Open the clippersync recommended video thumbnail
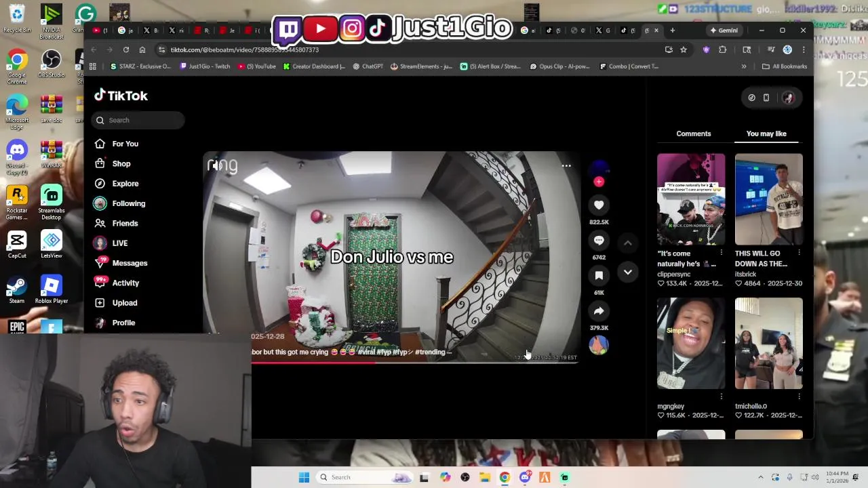868x488 pixels. [691, 199]
